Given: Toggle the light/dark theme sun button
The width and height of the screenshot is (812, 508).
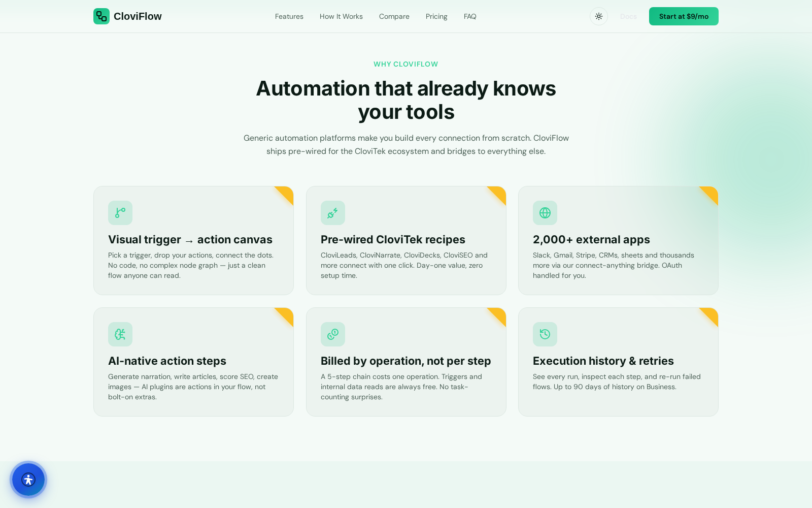Looking at the screenshot, I should tap(599, 16).
